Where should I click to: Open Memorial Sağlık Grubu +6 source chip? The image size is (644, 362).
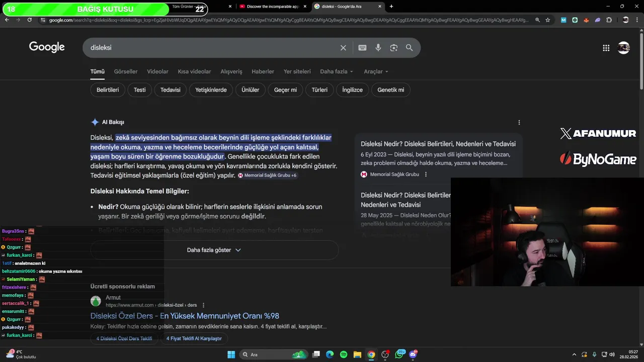point(268,175)
